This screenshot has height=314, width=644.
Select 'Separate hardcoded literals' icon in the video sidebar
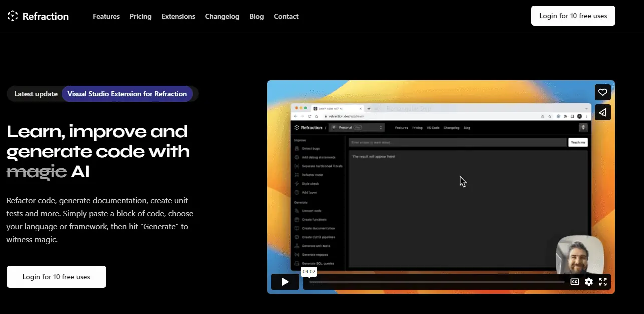[297, 166]
